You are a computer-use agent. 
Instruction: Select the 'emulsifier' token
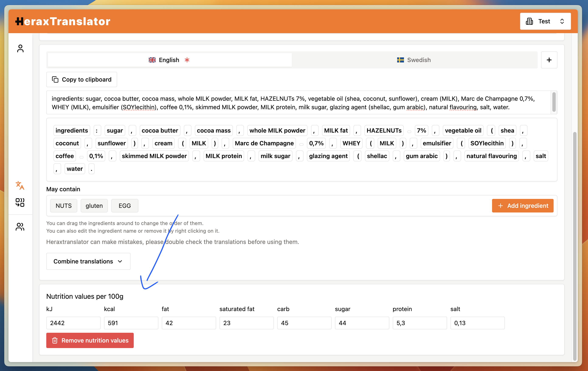pos(437,143)
